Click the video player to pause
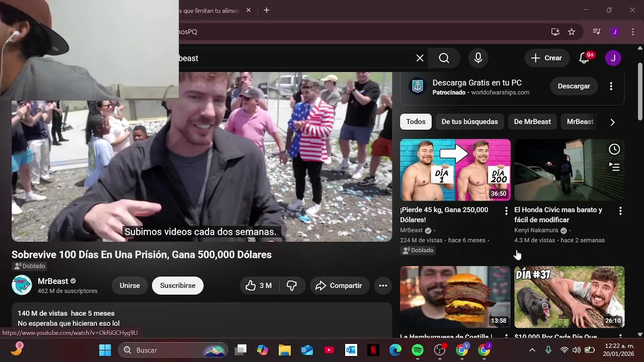The height and width of the screenshot is (362, 644). point(202,157)
